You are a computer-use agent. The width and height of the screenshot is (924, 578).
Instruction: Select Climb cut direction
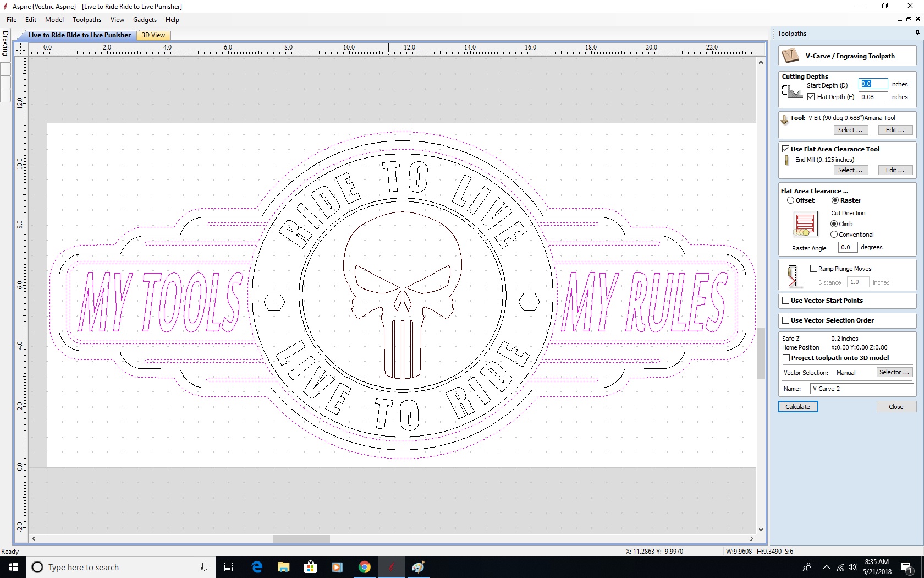(x=834, y=224)
